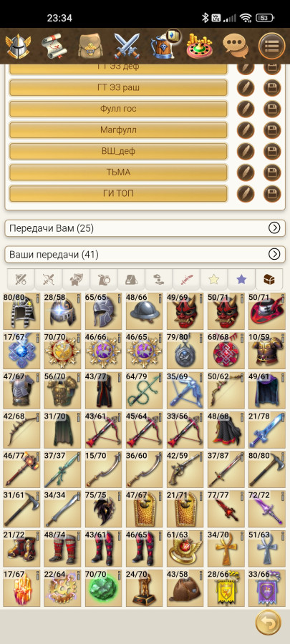Switch to the blue star filter tab
Viewport: 290px width, 644px height.
coord(241,280)
